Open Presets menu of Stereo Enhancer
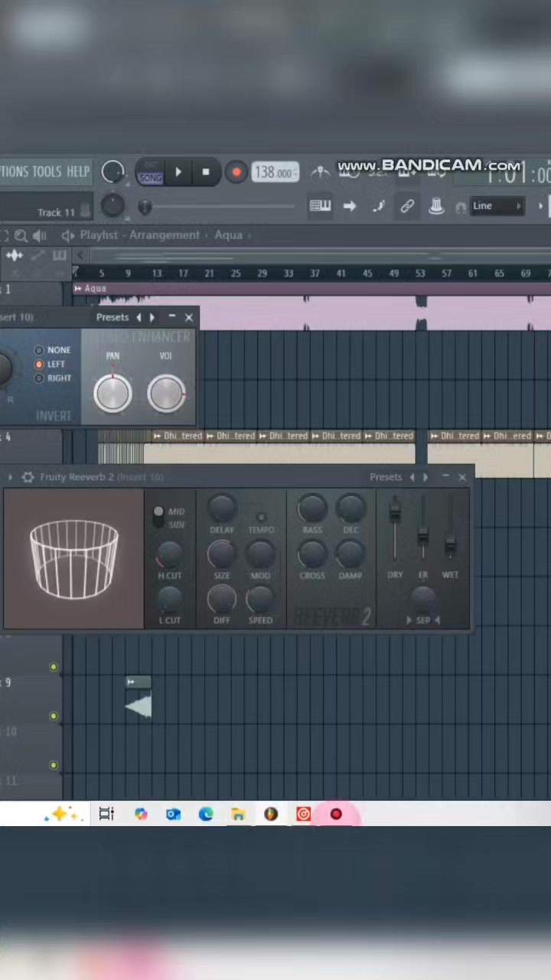Screen dimensions: 551x980 pyautogui.click(x=112, y=317)
